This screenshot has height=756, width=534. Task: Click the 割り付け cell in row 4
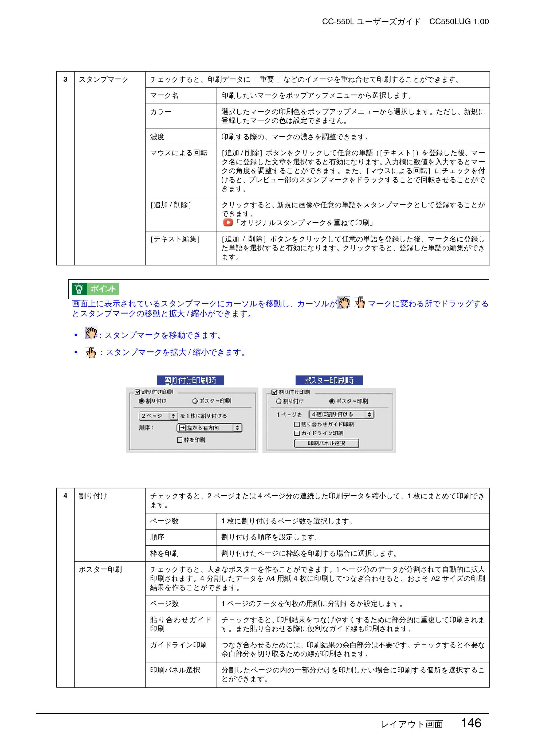pos(110,525)
